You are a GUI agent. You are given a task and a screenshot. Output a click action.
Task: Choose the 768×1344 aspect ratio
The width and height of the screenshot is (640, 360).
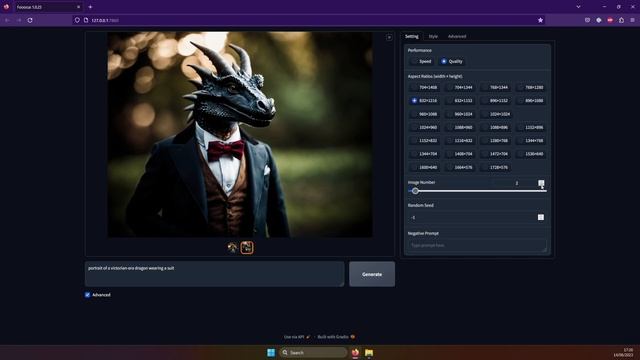pos(495,87)
